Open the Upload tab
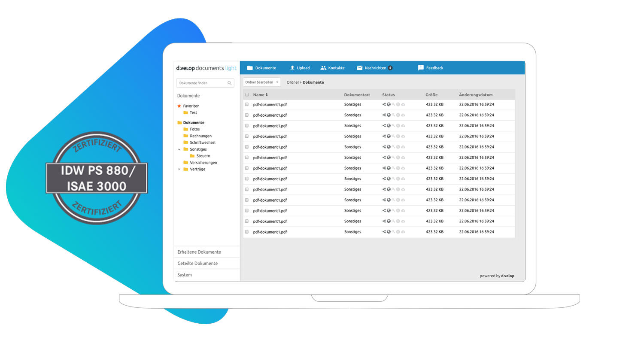Image resolution: width=644 pixels, height=349 pixels. pos(300,68)
